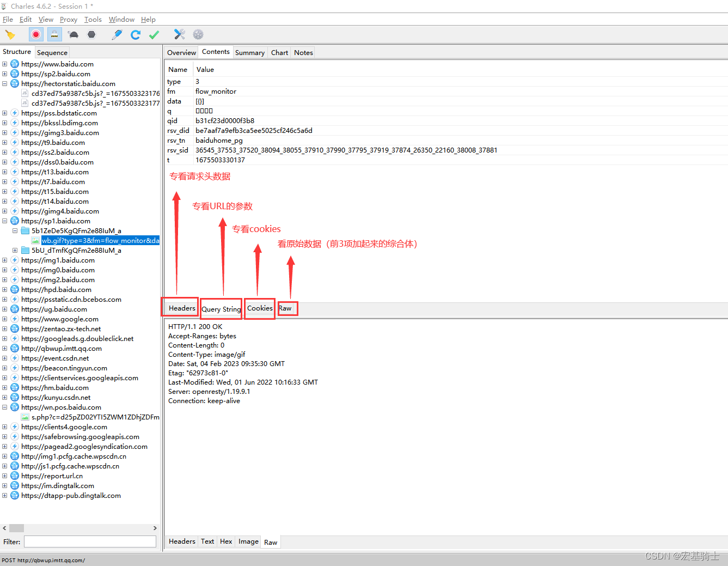Switch to the Chart tab
The image size is (728, 566).
pyautogui.click(x=279, y=53)
